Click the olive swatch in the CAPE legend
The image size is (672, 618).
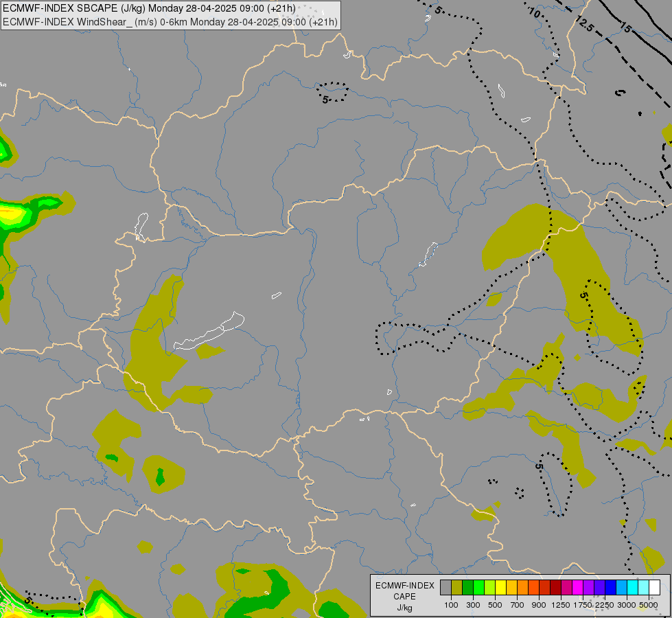click(x=457, y=587)
